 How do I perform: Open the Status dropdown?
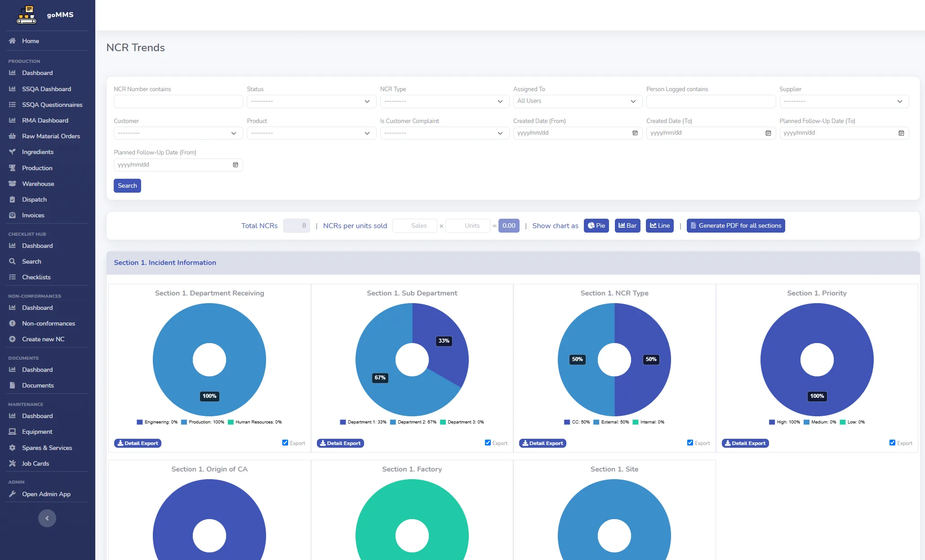[311, 101]
